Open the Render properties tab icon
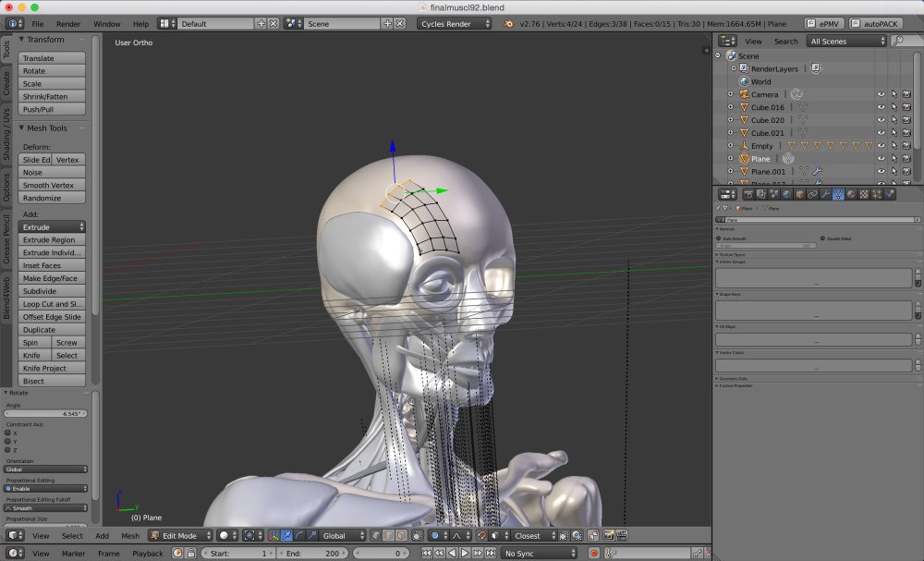 (748, 194)
